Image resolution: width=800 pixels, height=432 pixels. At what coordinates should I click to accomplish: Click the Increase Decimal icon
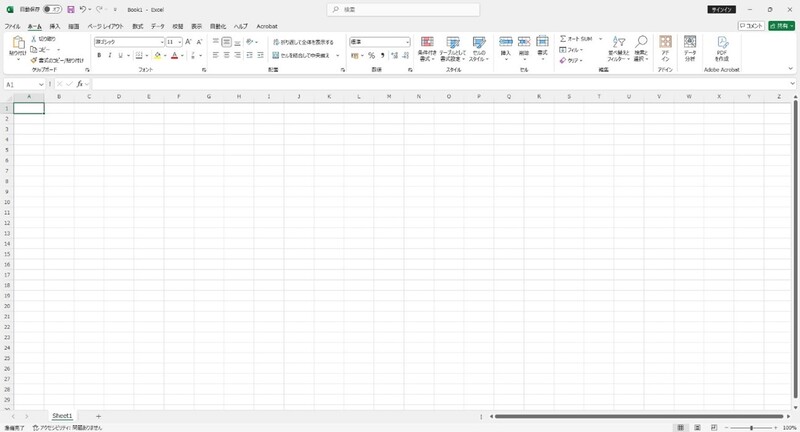click(394, 56)
